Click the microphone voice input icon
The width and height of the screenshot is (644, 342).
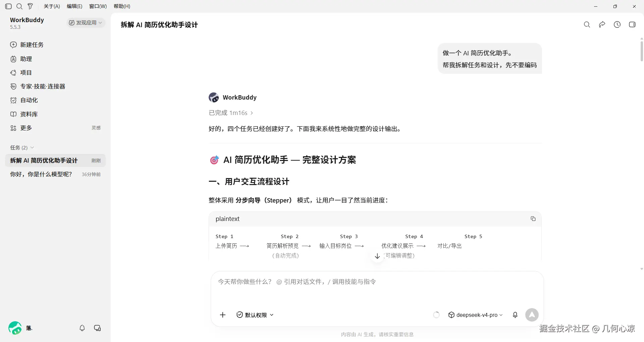(x=515, y=315)
